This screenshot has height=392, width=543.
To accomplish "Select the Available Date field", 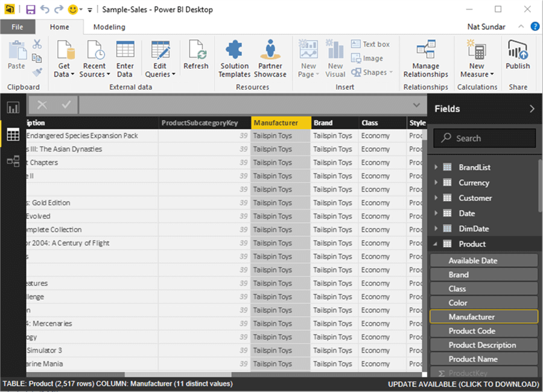I will point(484,261).
